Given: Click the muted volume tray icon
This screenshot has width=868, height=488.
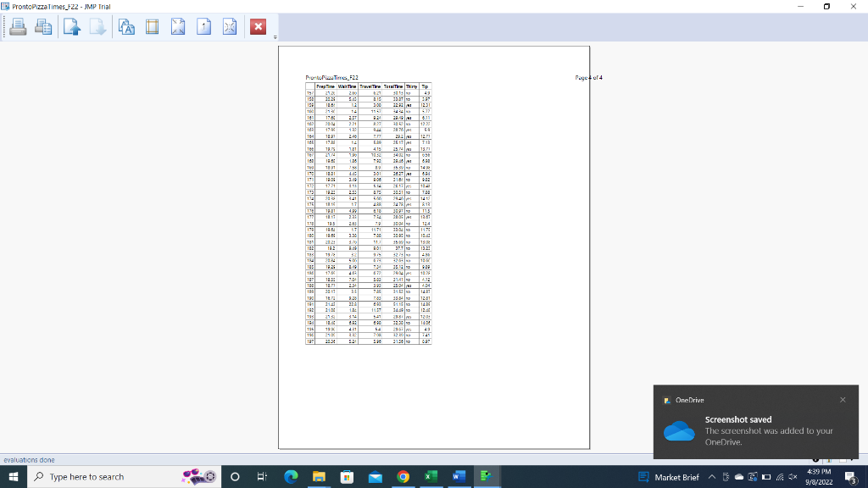Looking at the screenshot, I should pyautogui.click(x=793, y=477).
